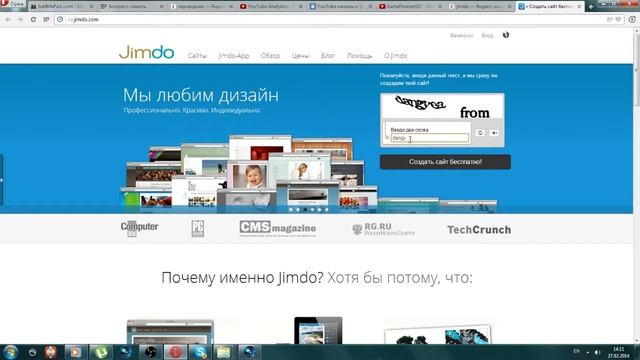640x360 pixels.
Task: Switch to the Экспресс-панель tab
Action: tap(131, 7)
